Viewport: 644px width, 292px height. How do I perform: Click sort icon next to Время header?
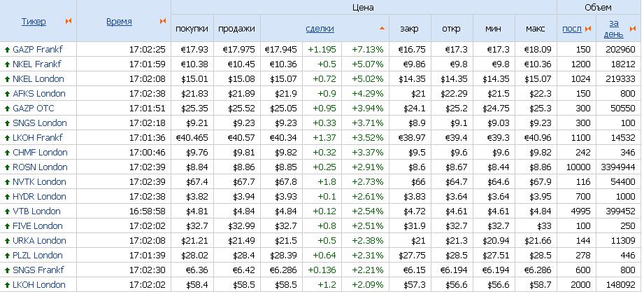(x=164, y=22)
